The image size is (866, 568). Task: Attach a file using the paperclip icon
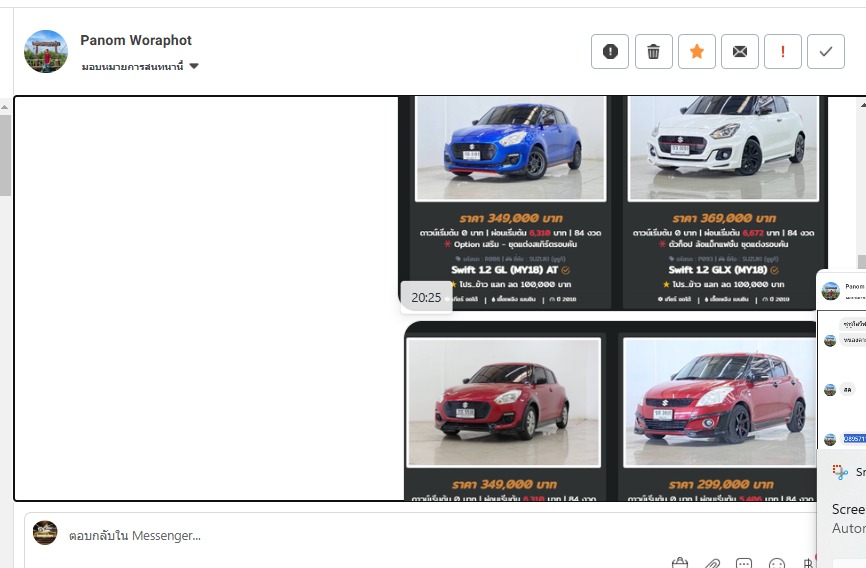click(x=712, y=563)
